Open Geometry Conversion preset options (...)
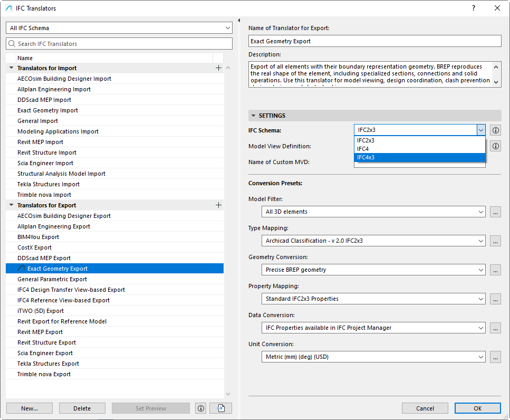Viewport: 510px width, 420px height. 495,270
